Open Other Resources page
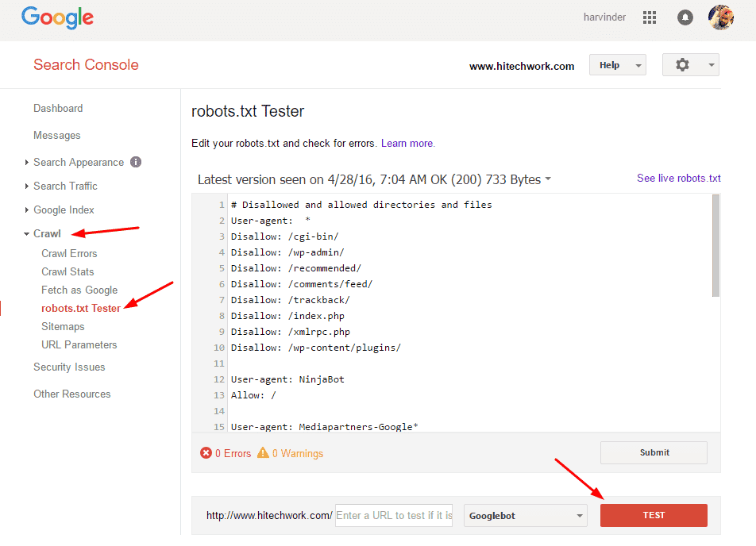The image size is (756, 546). pyautogui.click(x=71, y=394)
